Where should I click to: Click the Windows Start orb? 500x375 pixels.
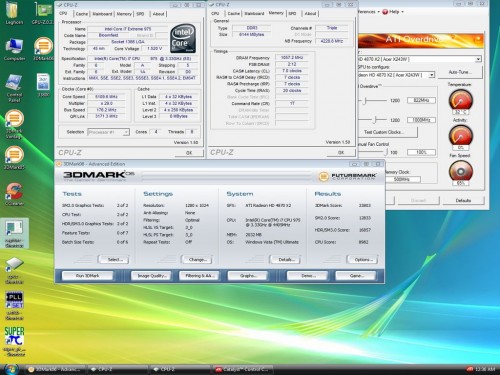(x=11, y=369)
